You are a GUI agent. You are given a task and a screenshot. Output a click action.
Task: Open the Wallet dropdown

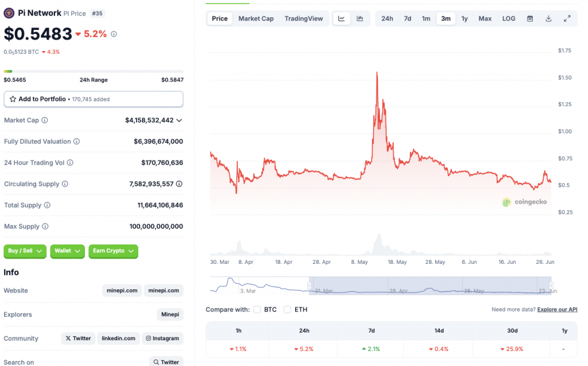coord(68,251)
